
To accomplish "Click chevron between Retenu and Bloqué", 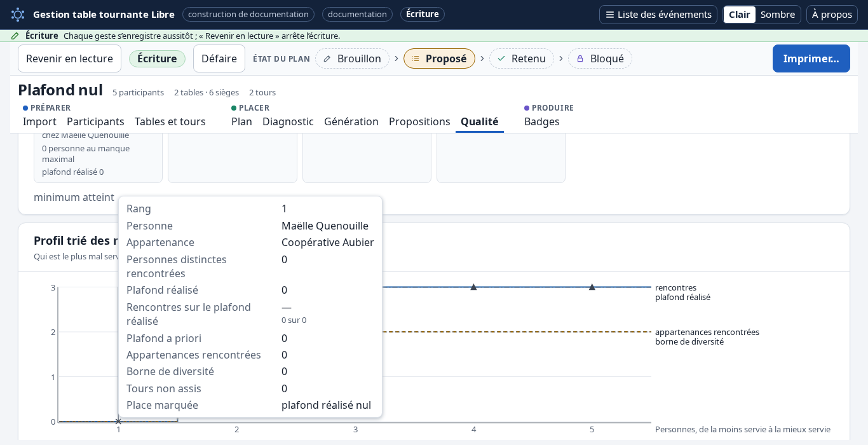I will pyautogui.click(x=561, y=58).
